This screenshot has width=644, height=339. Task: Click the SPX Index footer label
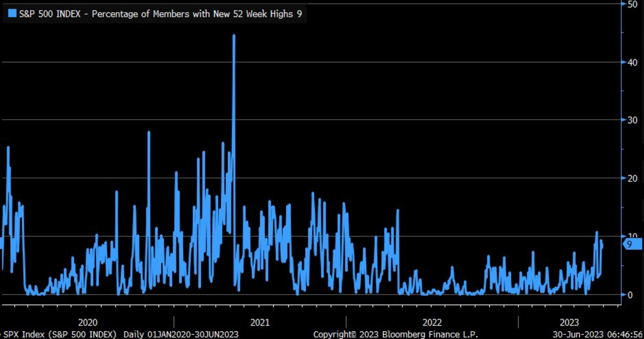(60, 334)
